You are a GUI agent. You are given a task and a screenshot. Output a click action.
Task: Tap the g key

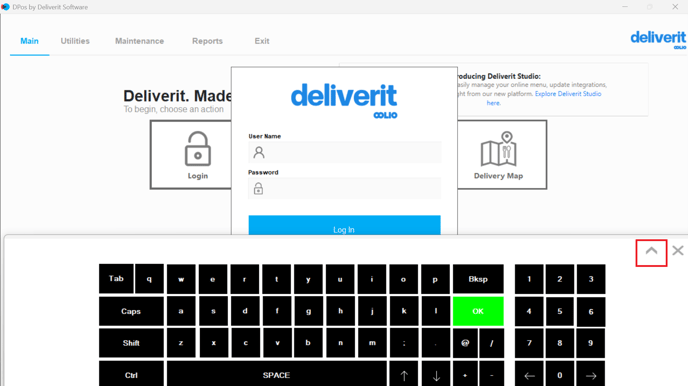(308, 311)
